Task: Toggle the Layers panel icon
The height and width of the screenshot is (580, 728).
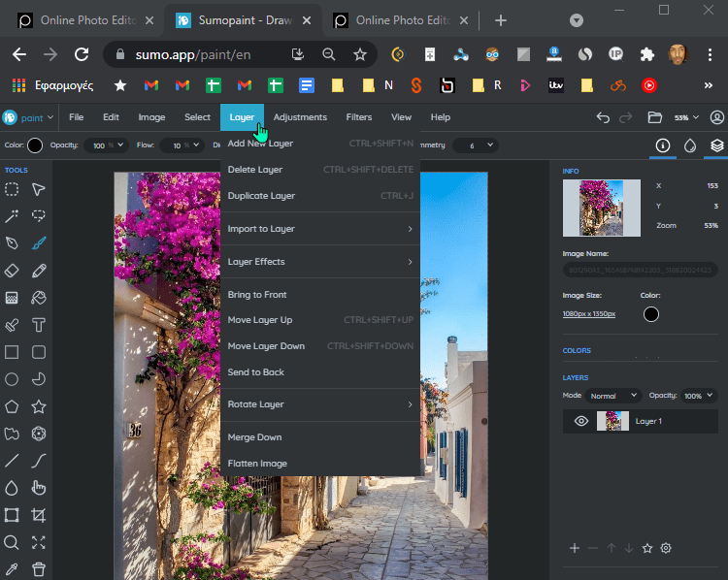Action: (x=716, y=145)
